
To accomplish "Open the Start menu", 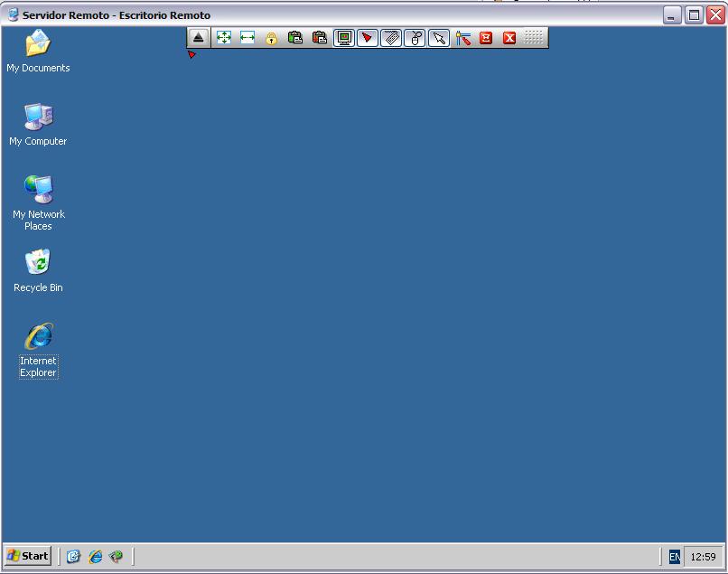I will pos(28,555).
